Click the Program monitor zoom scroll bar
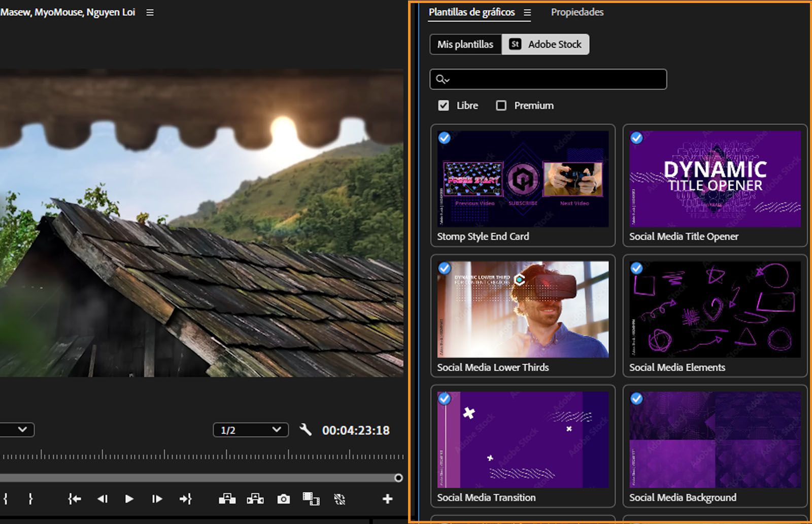Viewport: 812px width, 524px height. [198, 478]
